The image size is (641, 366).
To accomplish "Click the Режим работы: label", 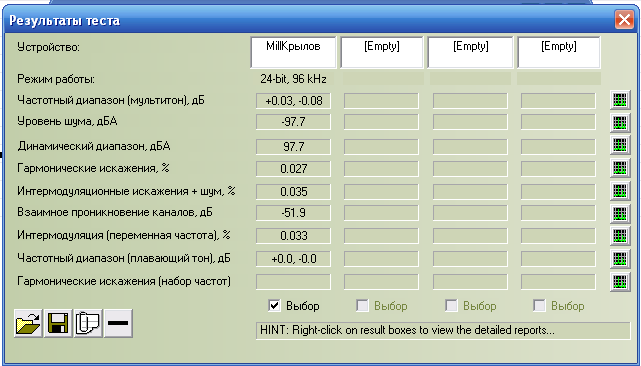I will [56, 79].
